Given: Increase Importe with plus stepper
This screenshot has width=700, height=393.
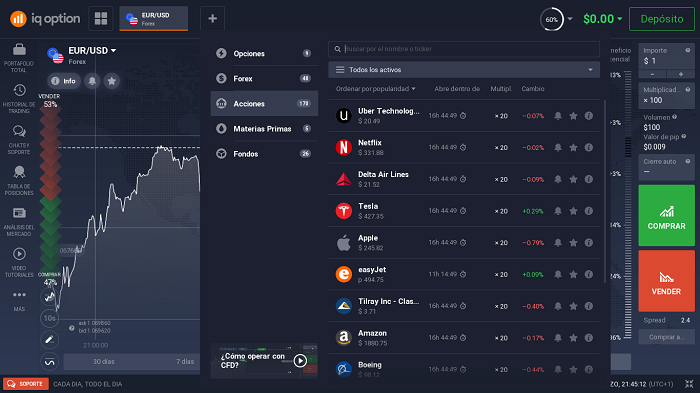Looking at the screenshot, I should (681, 74).
